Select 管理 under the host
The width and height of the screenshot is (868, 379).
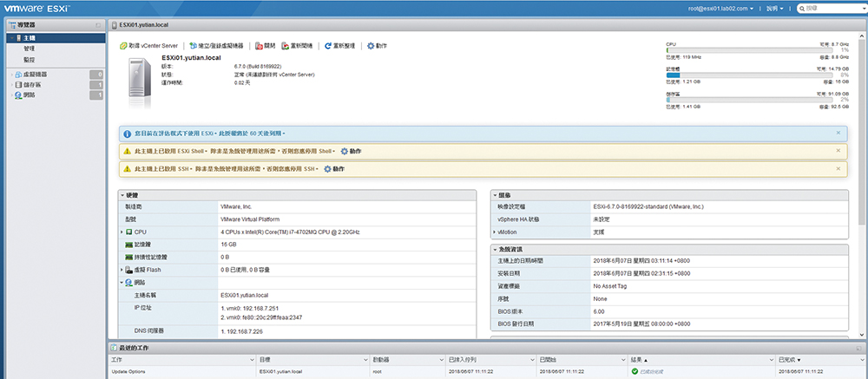[29, 49]
